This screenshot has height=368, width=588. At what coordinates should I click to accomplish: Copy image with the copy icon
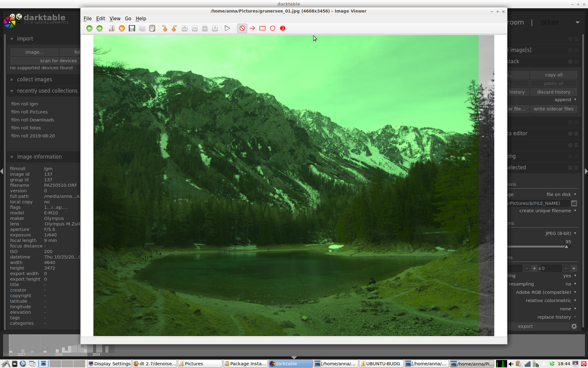tap(142, 28)
